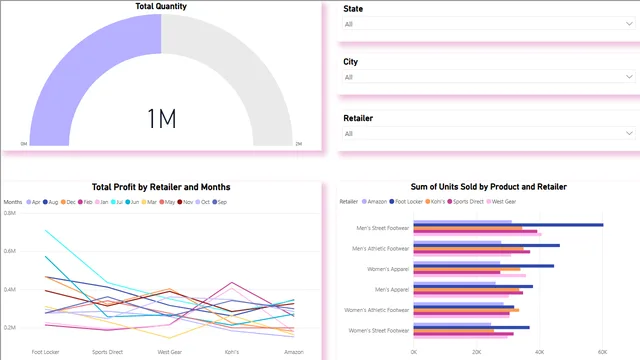Screen dimensions: 640x360
Task: Click the Women's Athletic Footwear axis label
Action: point(376,310)
